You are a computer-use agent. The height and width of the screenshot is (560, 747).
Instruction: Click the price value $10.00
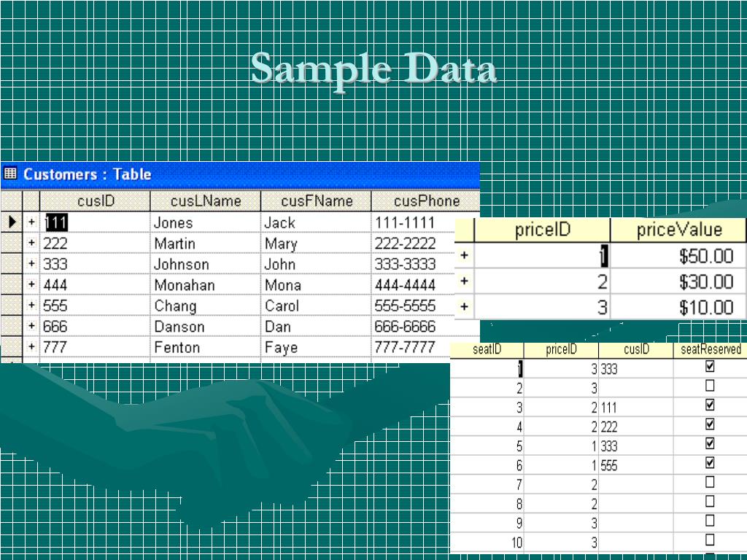[x=679, y=308]
